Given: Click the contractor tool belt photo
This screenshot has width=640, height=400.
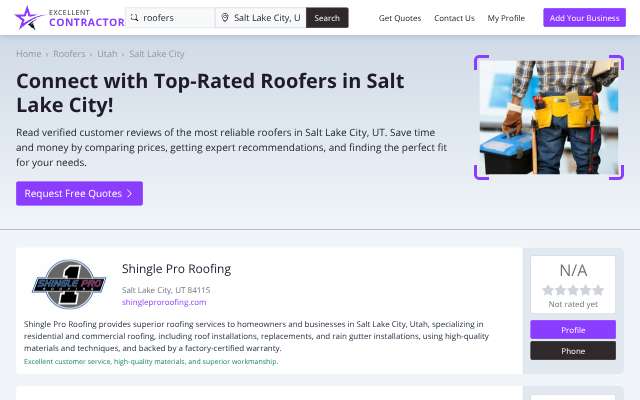Looking at the screenshot, I should tap(549, 117).
